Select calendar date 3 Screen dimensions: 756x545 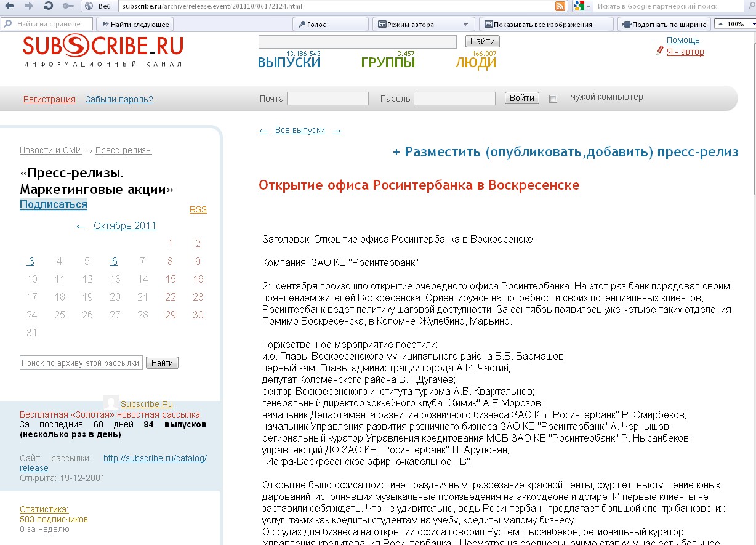pos(31,261)
